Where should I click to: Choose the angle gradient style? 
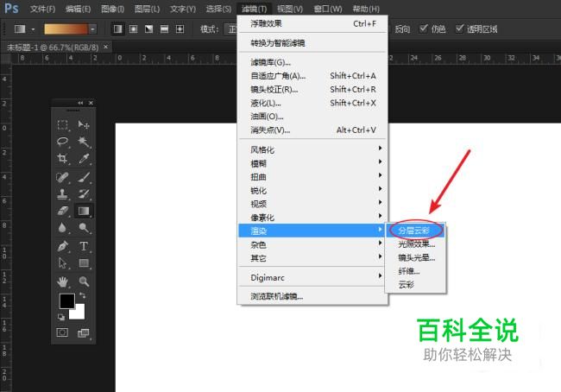point(148,29)
